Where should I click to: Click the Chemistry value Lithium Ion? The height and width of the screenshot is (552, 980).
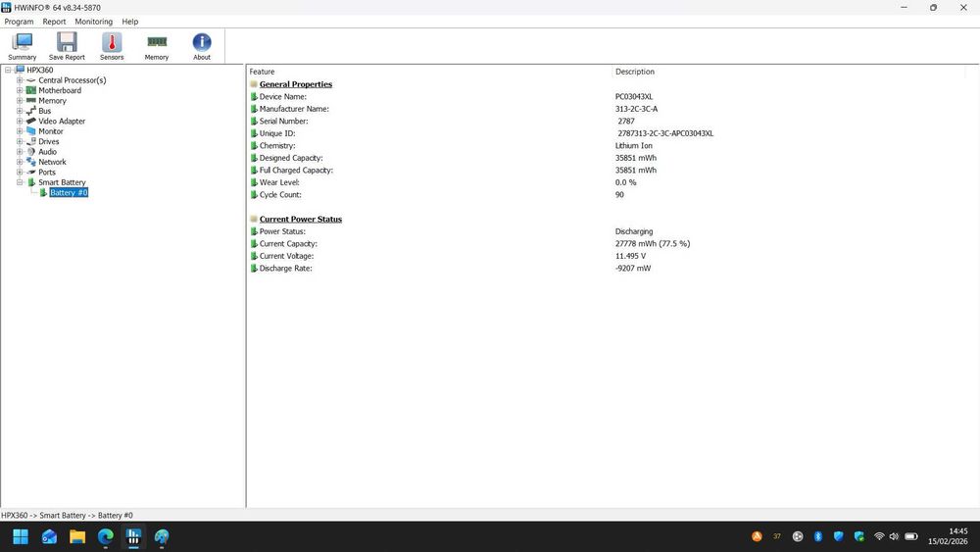click(634, 146)
